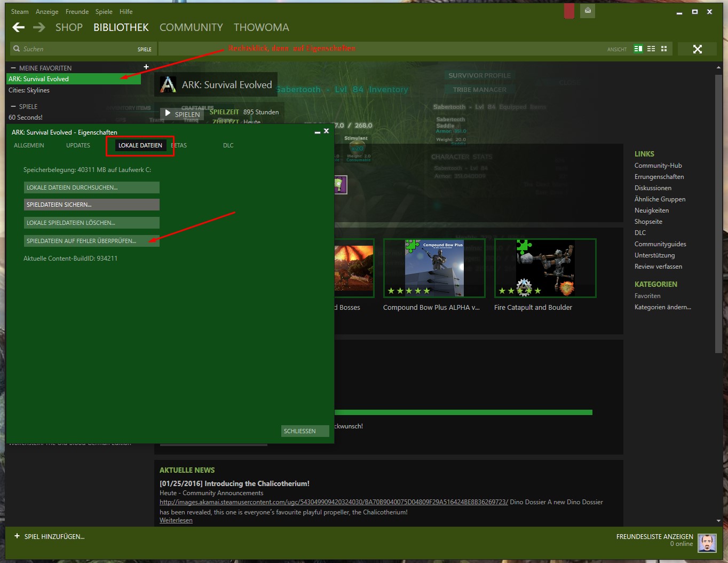This screenshot has width=728, height=563.
Task: Click the friends list avatar
Action: 707,543
